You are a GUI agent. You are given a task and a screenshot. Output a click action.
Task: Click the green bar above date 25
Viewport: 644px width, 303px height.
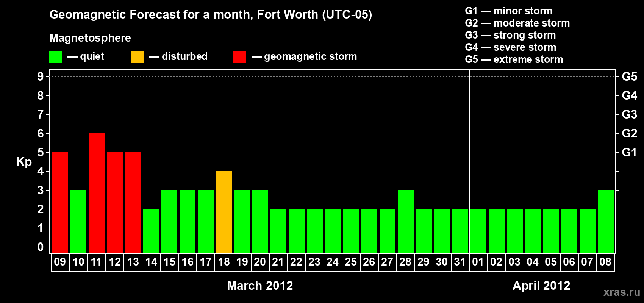click(351, 231)
